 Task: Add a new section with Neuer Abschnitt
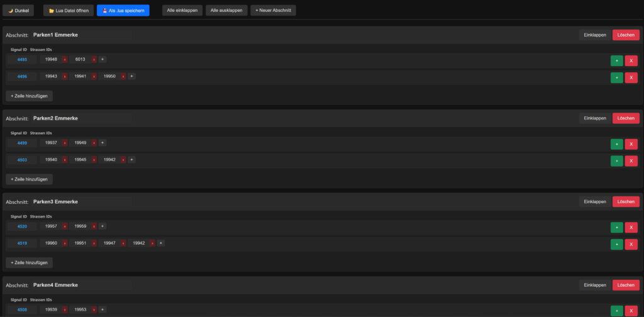[273, 11]
